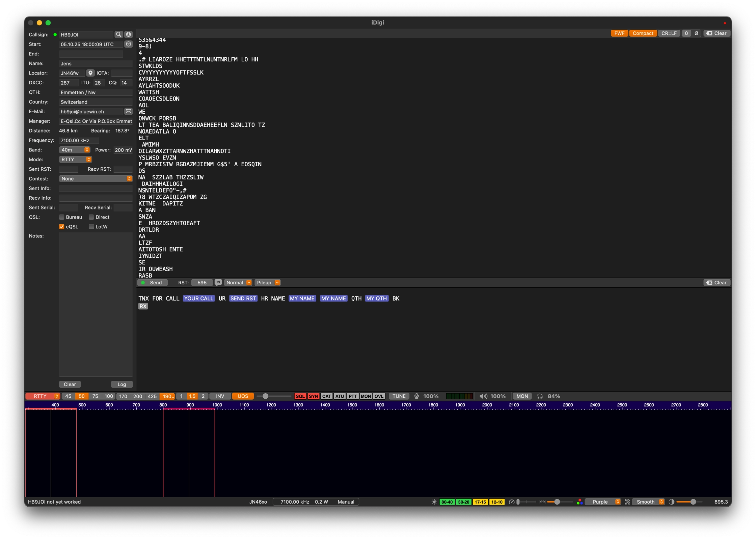Open the callsign web lookup globe icon
This screenshot has width=756, height=539.
coord(129,34)
